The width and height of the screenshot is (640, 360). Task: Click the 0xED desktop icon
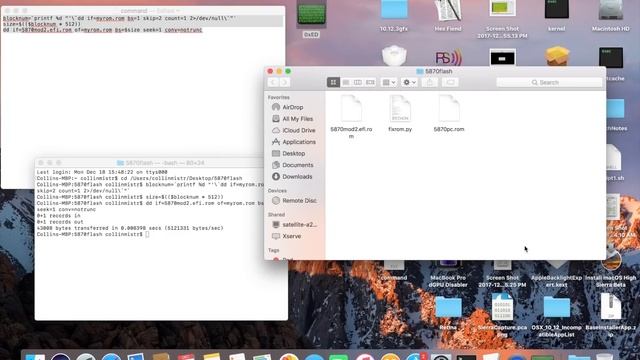click(311, 19)
